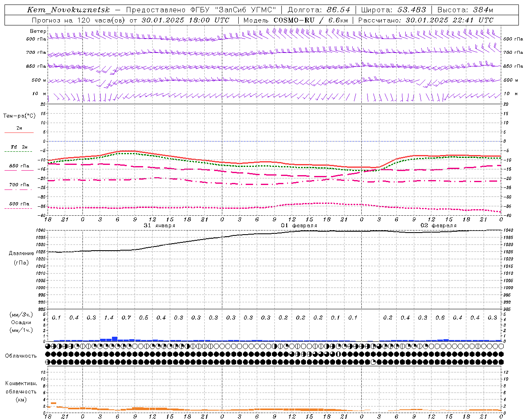Select the 'Модель COSMO-RU / 6.6км' label
525x420 pixels.
(x=296, y=20)
